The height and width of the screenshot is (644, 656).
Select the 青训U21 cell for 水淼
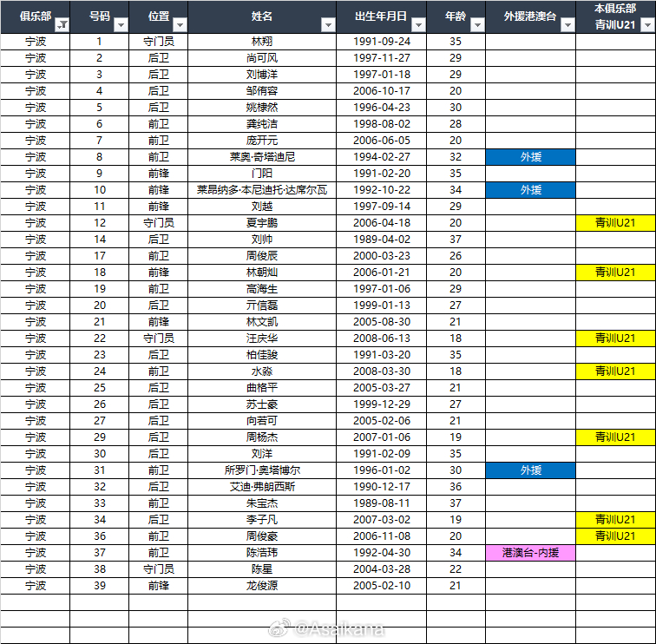click(615, 371)
